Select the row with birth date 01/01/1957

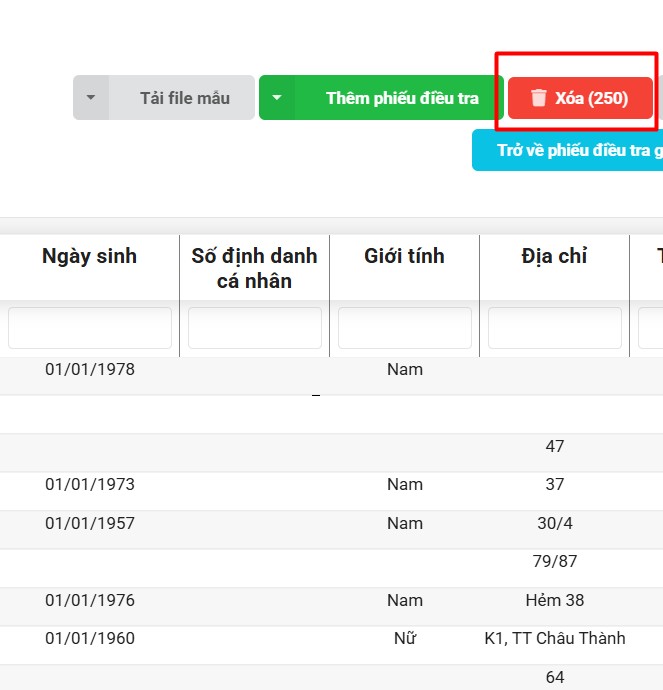[89, 524]
